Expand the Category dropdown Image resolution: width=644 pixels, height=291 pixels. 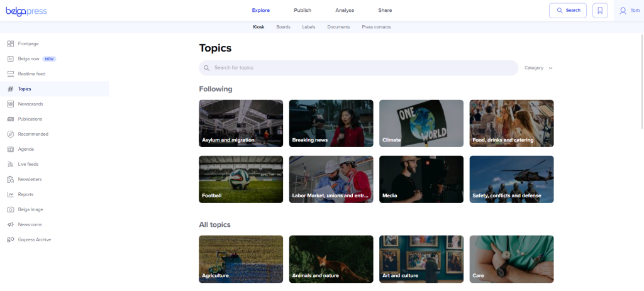[538, 68]
